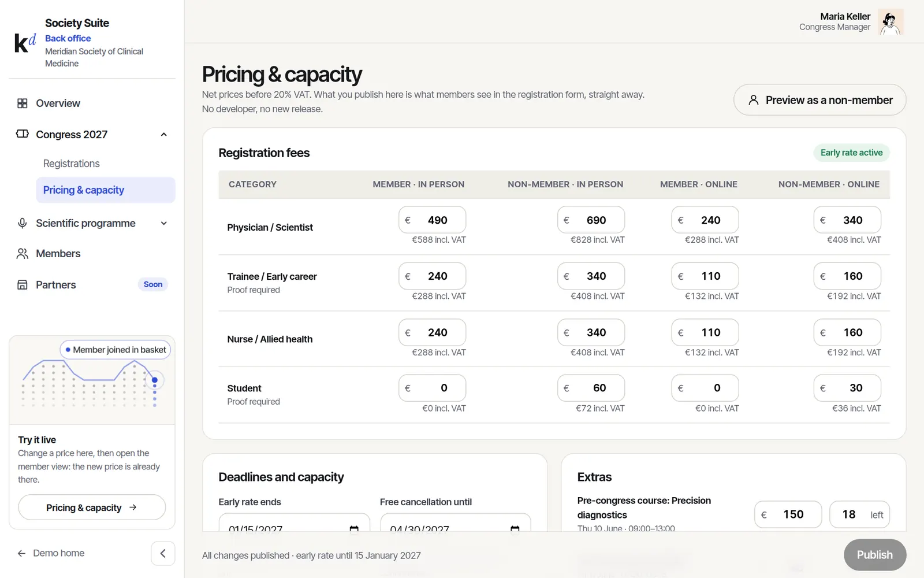Open Maria Keller's profile avatar
Viewport: 924px width, 578px height.
891,22
